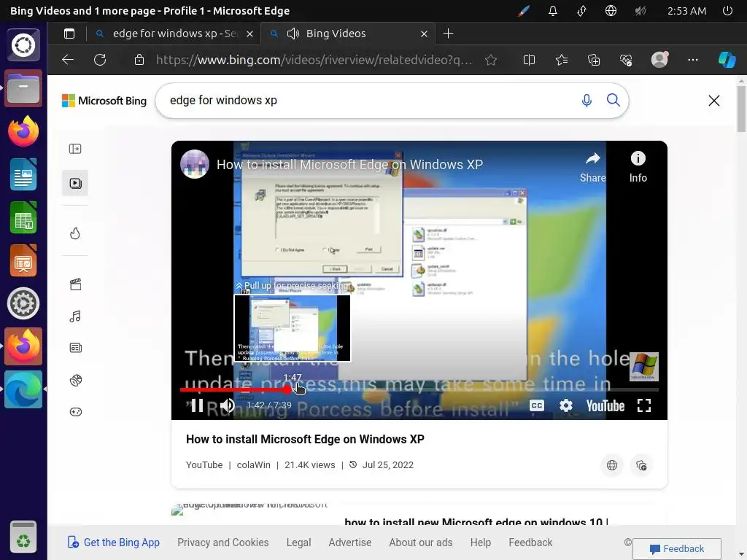Add this page to favorites star
Screen dimensions: 747x560
coord(491,60)
